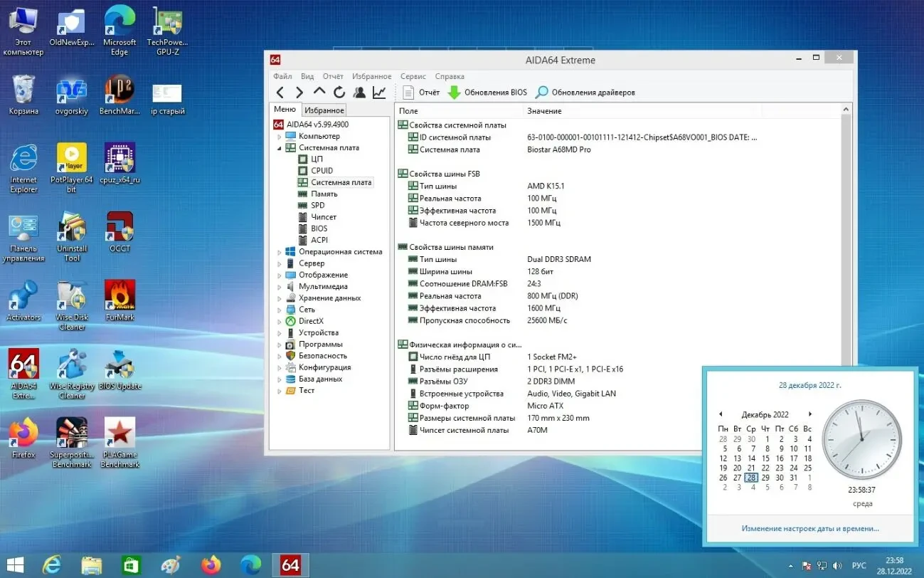Expand the Устройства tree branch
Image resolution: width=924 pixels, height=578 pixels.
pyautogui.click(x=280, y=332)
